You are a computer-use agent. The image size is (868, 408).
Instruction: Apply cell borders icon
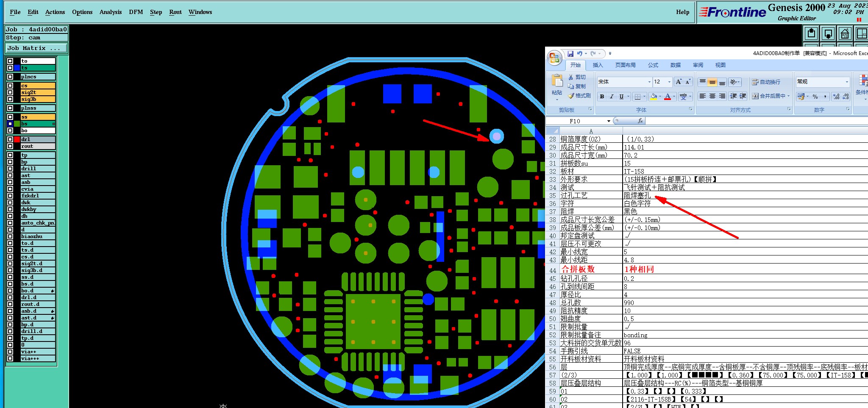point(637,97)
